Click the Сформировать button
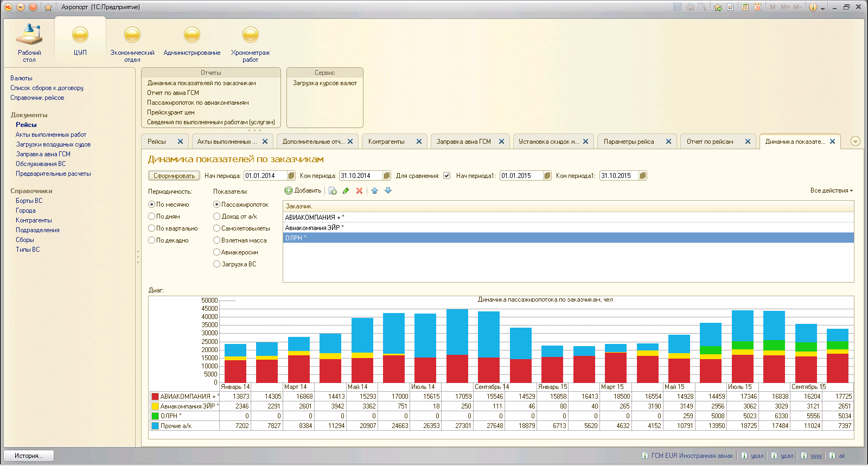The width and height of the screenshot is (868, 466). point(174,176)
